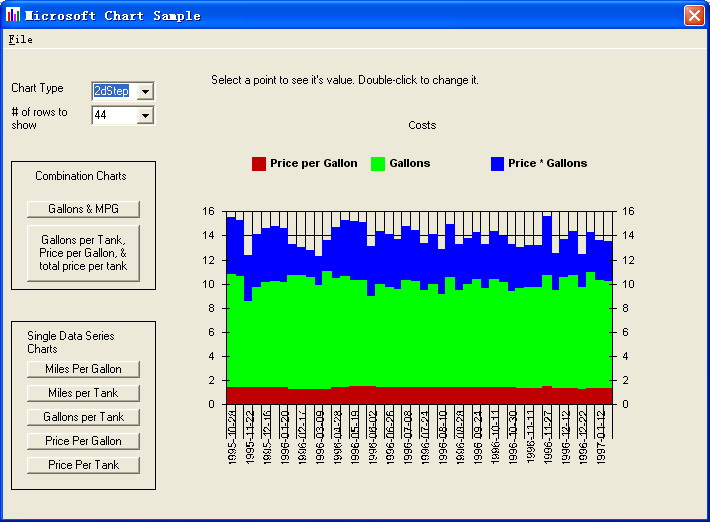This screenshot has width=710, height=522.
Task: Close the Microsoft Chart Sample window
Action: [x=693, y=15]
